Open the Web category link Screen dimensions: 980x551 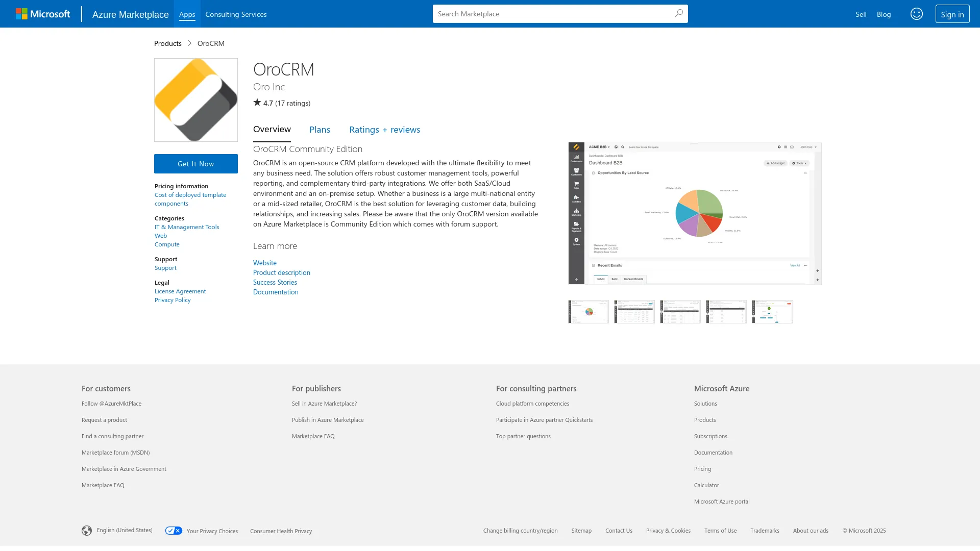161,236
